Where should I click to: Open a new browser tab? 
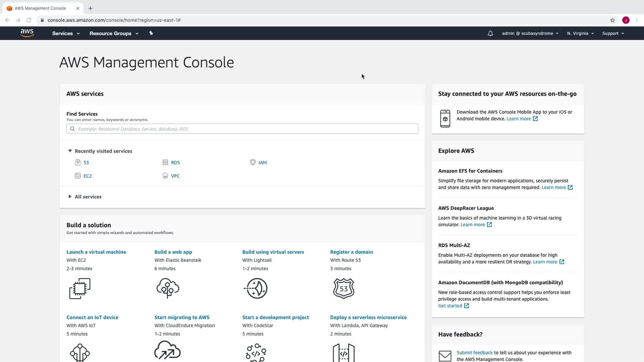[90, 8]
